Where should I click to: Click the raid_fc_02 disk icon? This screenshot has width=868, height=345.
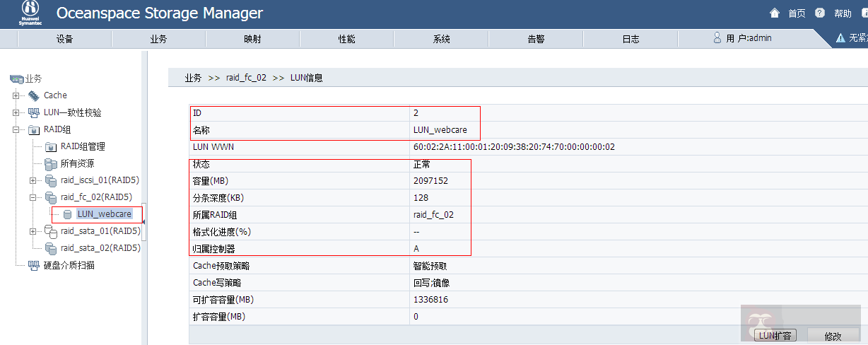click(x=51, y=197)
